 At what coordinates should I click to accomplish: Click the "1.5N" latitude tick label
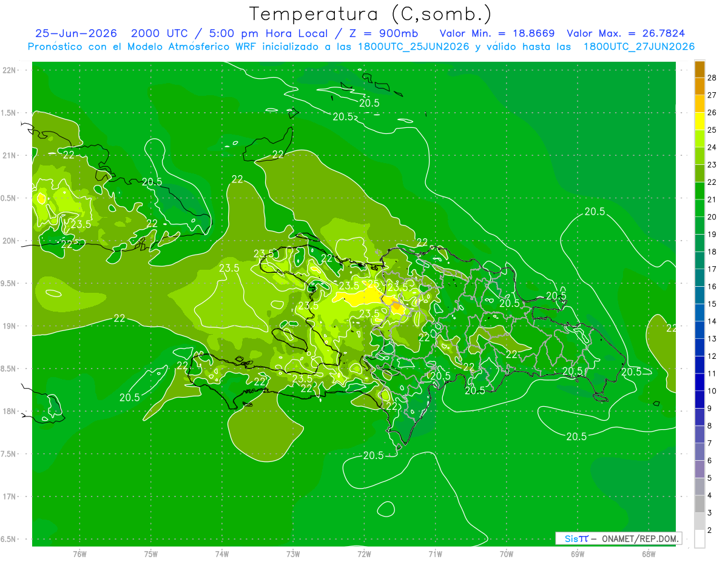coord(8,113)
